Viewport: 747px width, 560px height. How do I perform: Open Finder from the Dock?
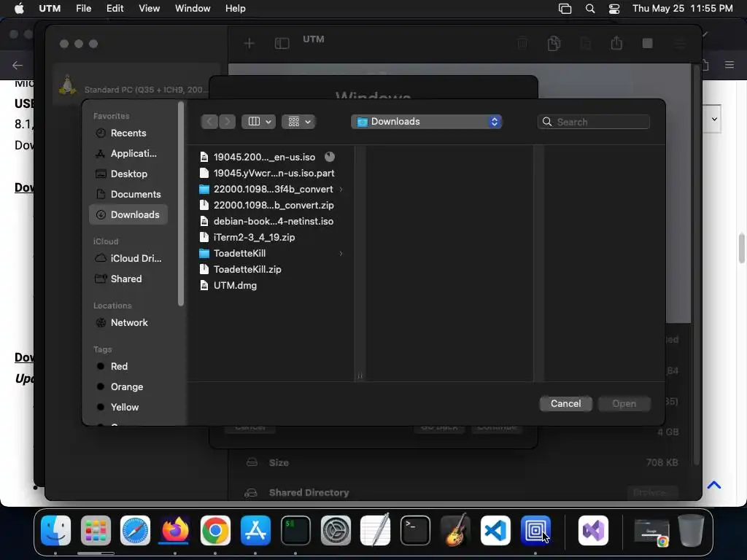coord(55,531)
